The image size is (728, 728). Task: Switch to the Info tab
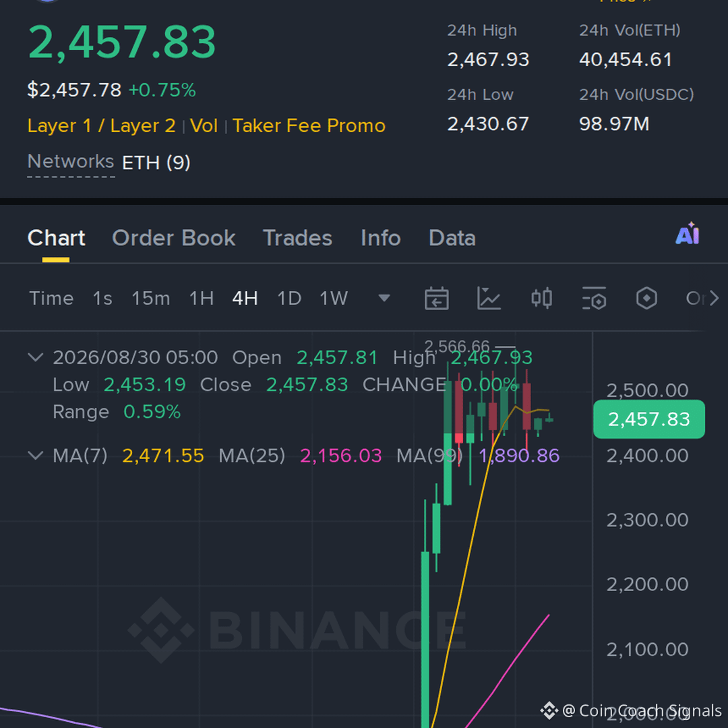[x=381, y=238]
